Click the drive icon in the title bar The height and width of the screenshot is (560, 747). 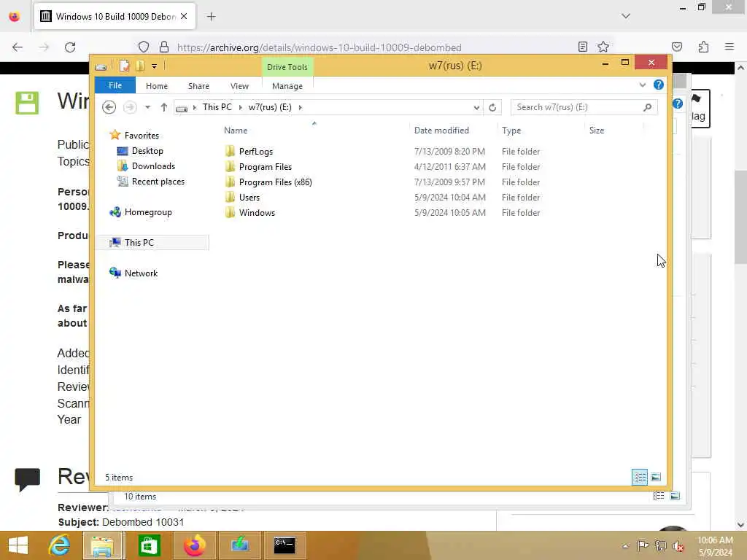coord(101,66)
